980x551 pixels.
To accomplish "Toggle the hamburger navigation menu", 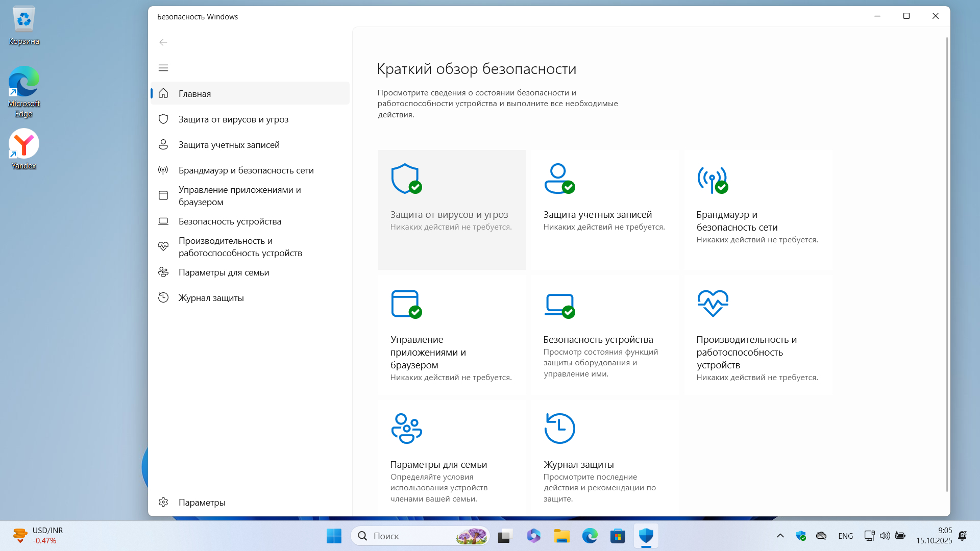I will tap(163, 68).
